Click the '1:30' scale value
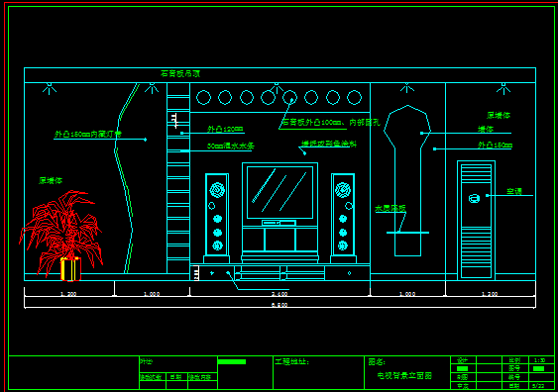 click(x=540, y=360)
